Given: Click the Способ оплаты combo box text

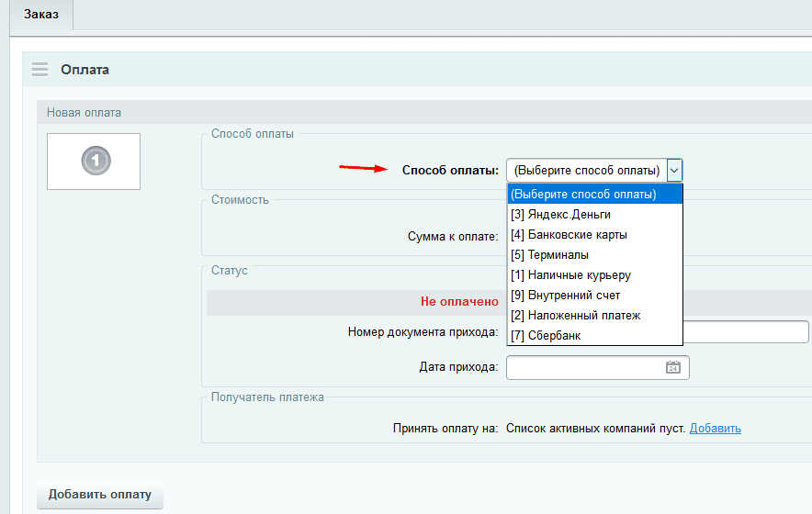Looking at the screenshot, I should [x=586, y=170].
